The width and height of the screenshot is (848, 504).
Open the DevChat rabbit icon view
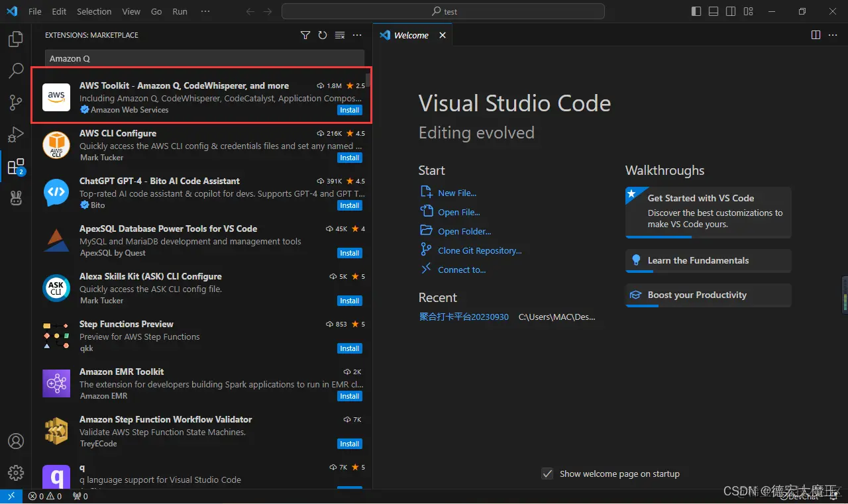tap(16, 197)
